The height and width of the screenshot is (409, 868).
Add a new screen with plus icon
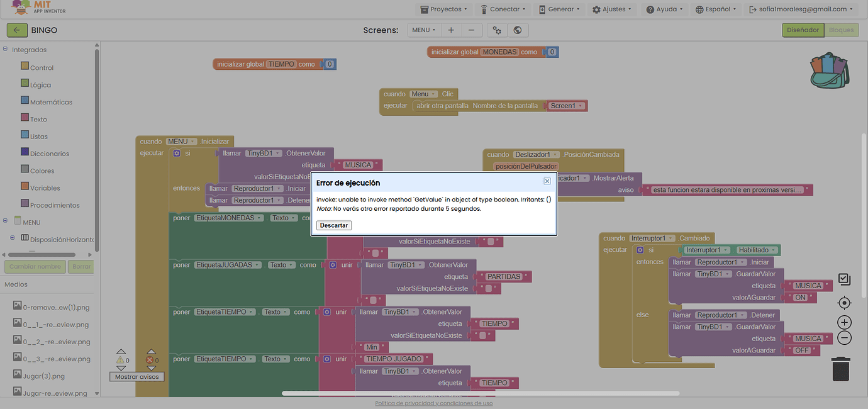click(451, 30)
